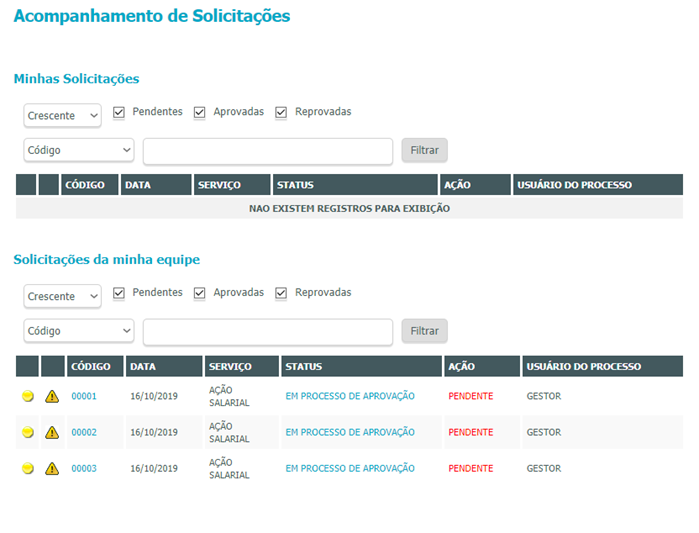Click Acompanhamento de Solicitações page title
The image size is (699, 533).
[152, 16]
